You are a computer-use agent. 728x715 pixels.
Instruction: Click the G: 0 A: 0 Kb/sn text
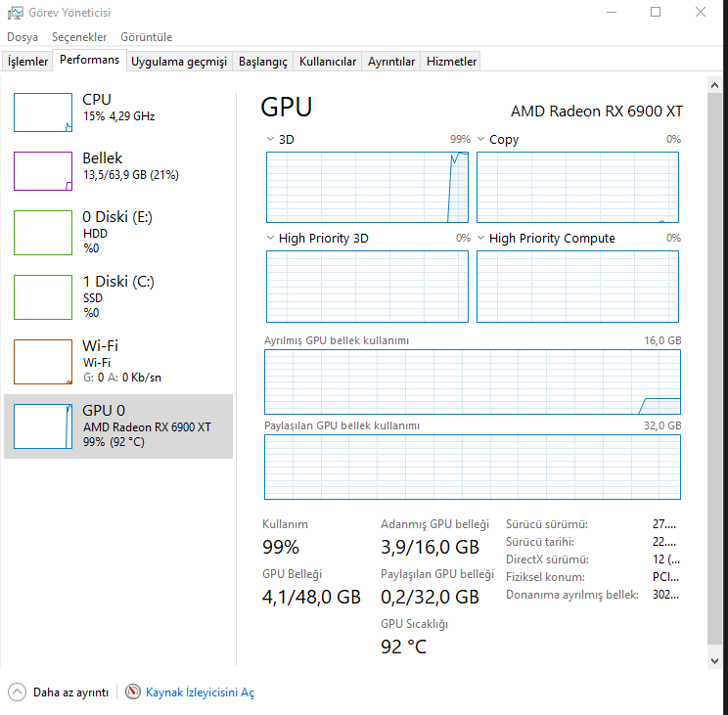122,378
